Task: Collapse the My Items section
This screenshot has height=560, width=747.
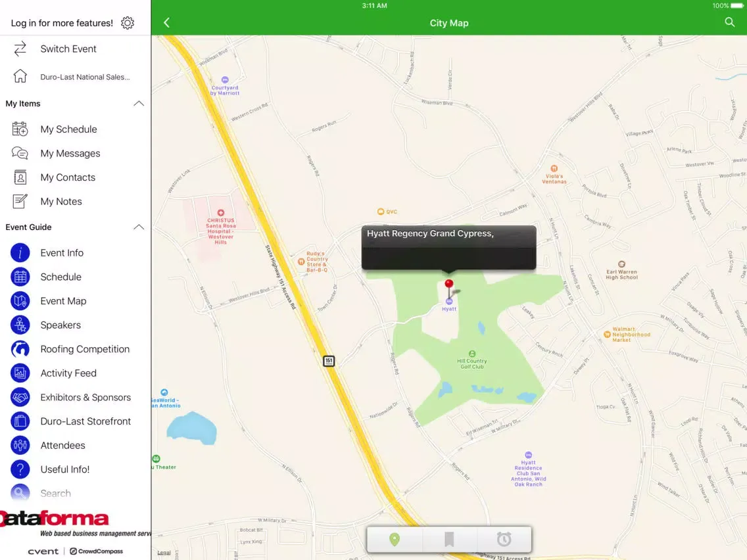Action: point(139,103)
